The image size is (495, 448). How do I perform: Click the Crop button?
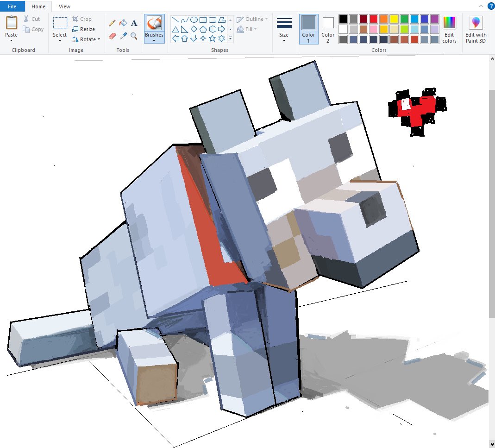tap(82, 19)
